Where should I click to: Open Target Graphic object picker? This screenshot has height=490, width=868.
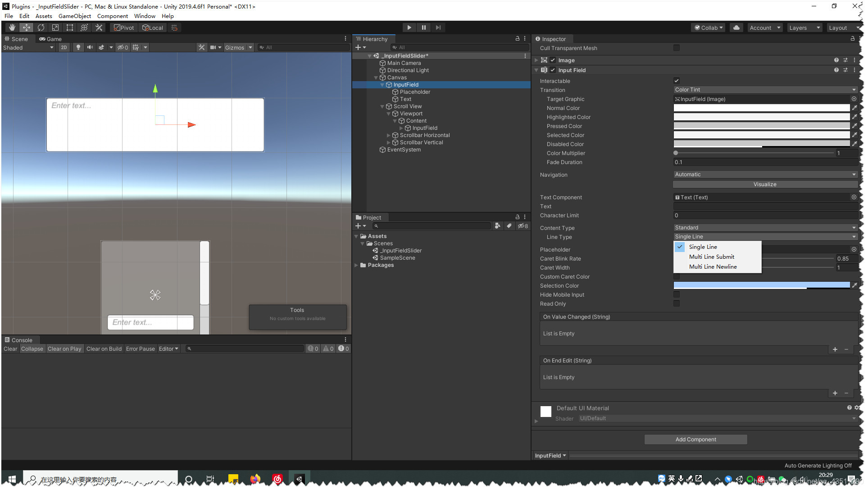coord(854,99)
